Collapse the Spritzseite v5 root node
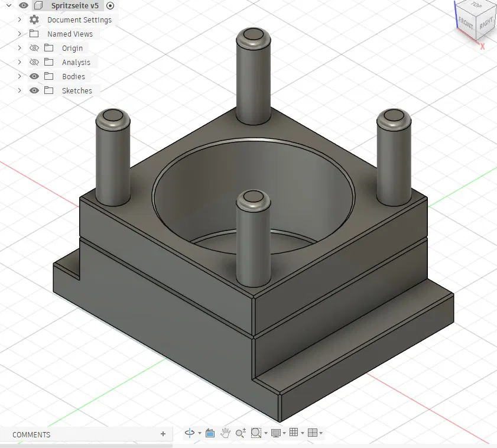This screenshot has height=448, width=497. (x=9, y=5)
